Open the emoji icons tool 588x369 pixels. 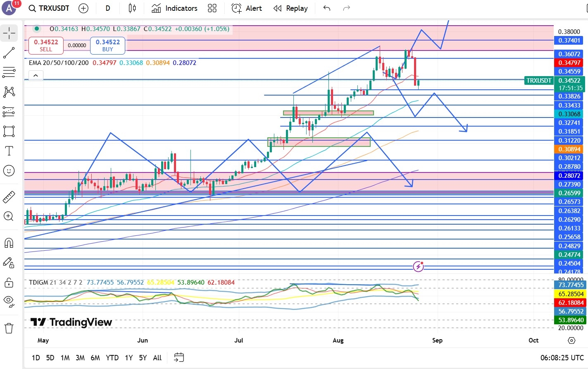pos(9,171)
